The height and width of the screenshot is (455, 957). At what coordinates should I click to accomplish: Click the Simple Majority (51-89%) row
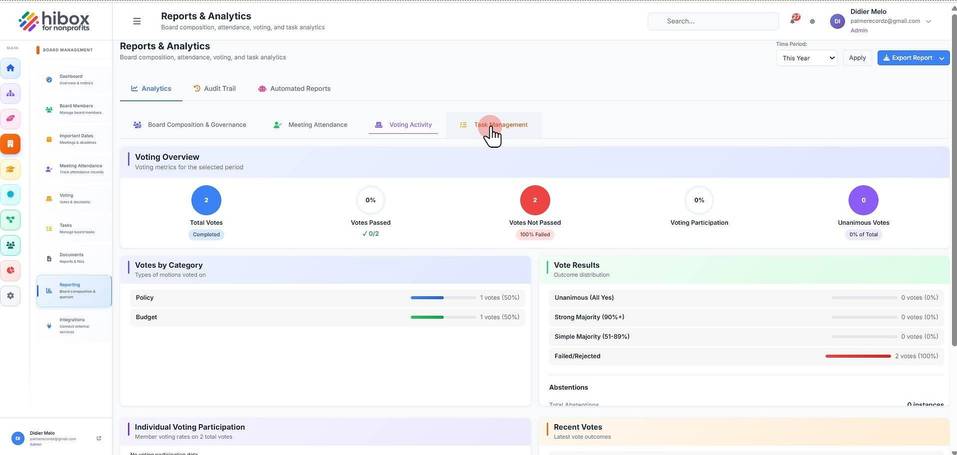[x=746, y=337]
